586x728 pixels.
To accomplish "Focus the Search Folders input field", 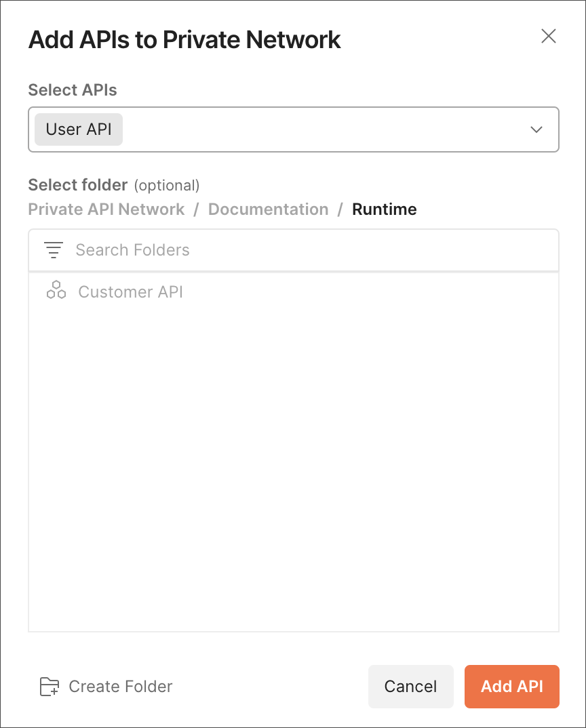I will coord(293,250).
